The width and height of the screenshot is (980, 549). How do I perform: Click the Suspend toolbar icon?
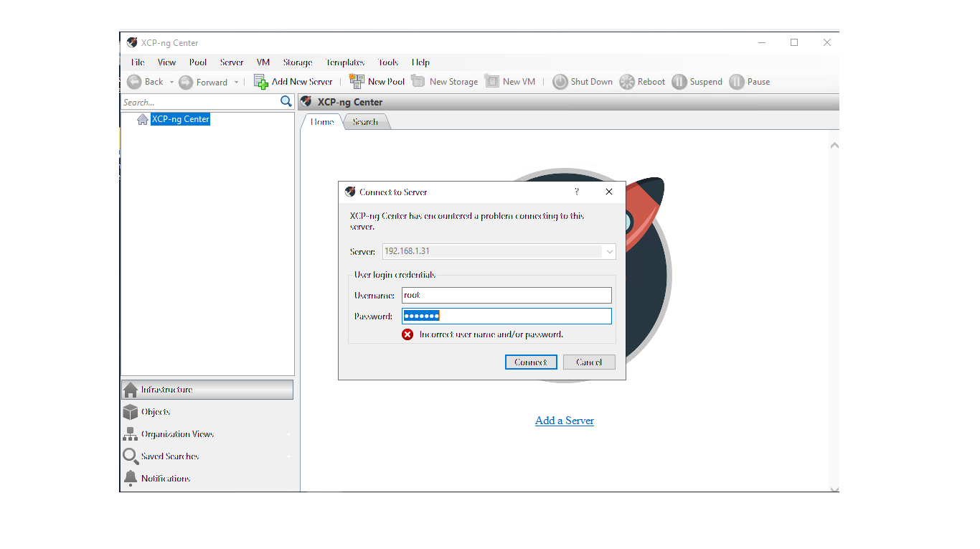pos(679,82)
